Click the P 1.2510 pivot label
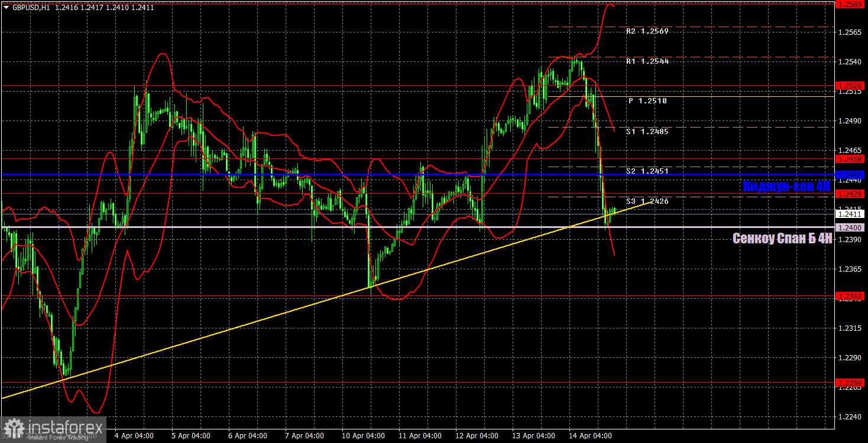This screenshot has width=868, height=443. pyautogui.click(x=647, y=101)
